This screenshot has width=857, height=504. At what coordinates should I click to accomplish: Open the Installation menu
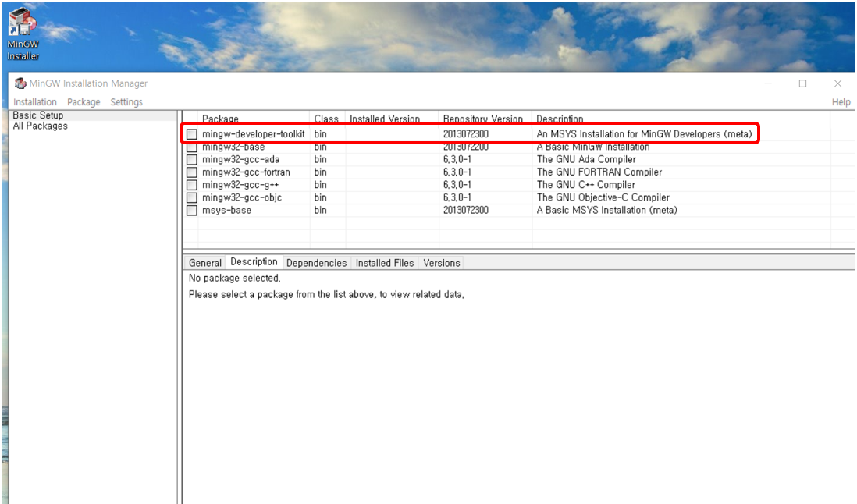[35, 102]
